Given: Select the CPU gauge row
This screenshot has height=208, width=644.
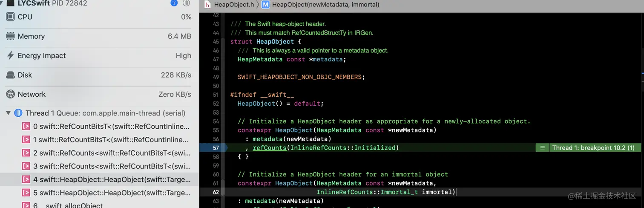Looking at the screenshot, I should (99, 17).
